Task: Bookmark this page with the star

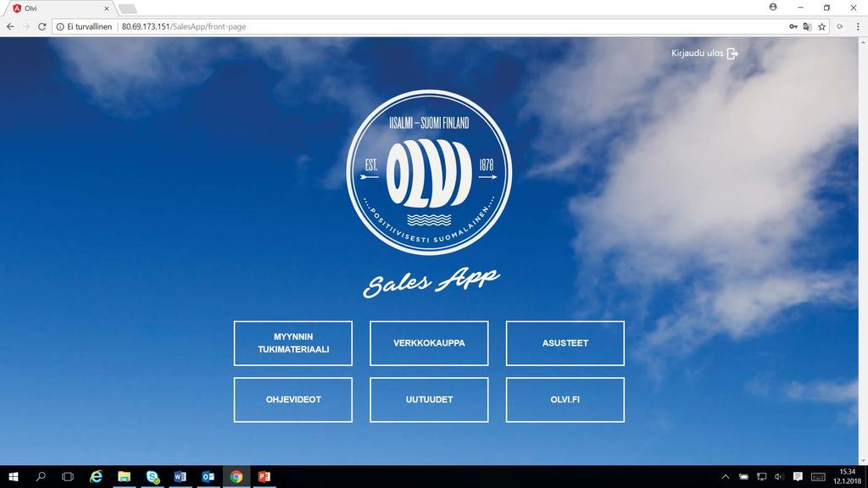Action: [x=822, y=26]
